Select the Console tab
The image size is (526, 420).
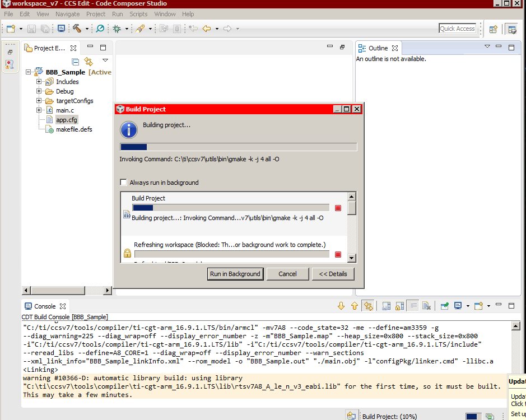(45, 306)
